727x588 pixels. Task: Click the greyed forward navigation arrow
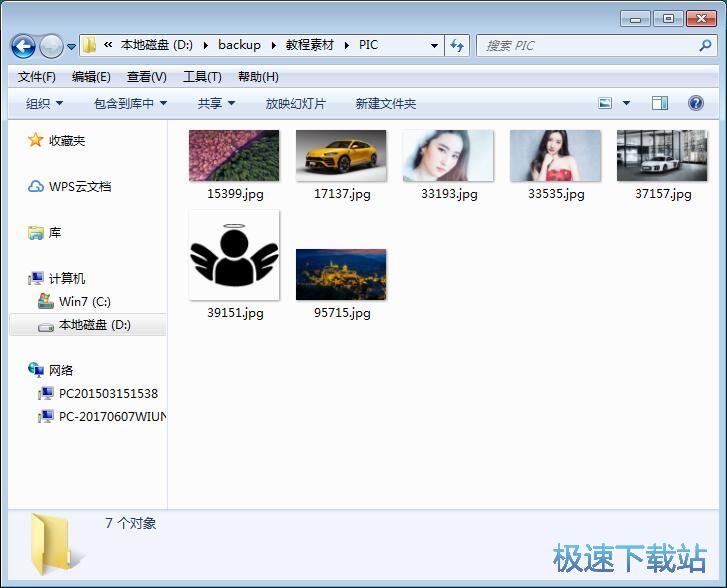click(x=51, y=46)
